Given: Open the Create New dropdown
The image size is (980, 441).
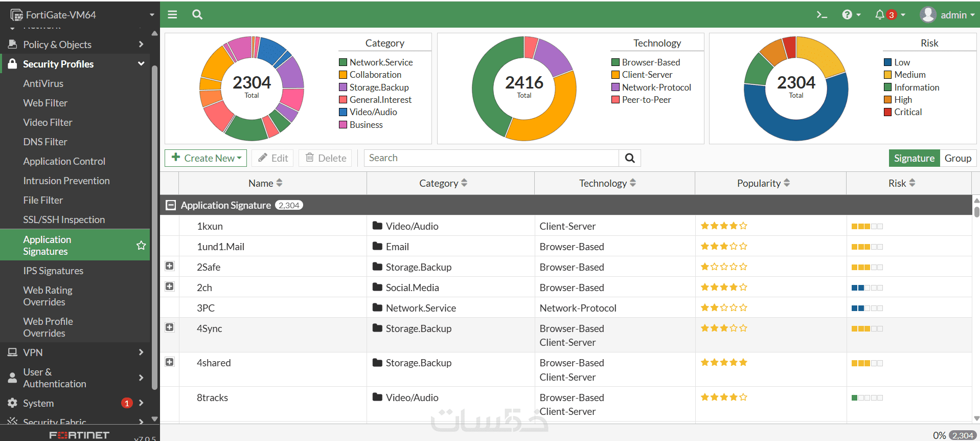Looking at the screenshot, I should (206, 158).
